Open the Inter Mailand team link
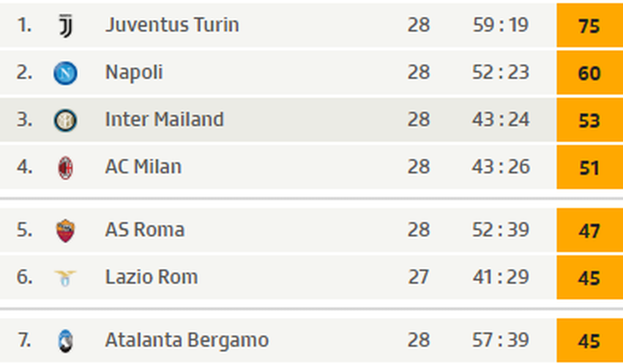The width and height of the screenshot is (623, 364). pos(164,120)
